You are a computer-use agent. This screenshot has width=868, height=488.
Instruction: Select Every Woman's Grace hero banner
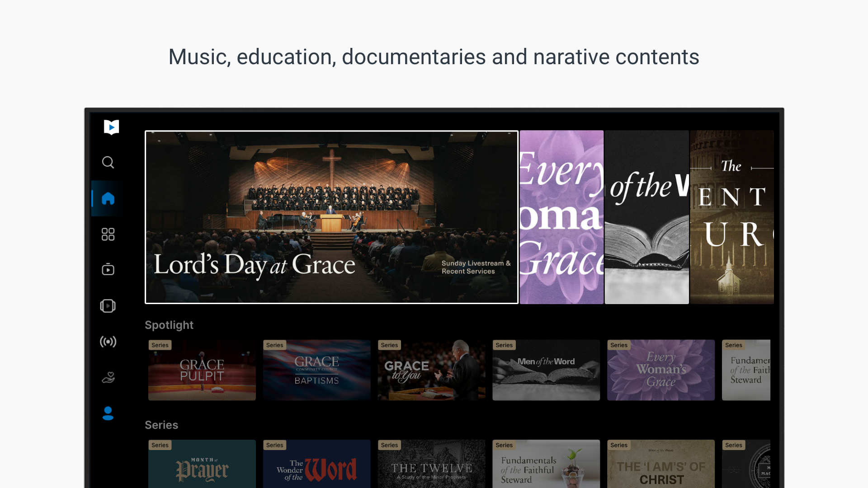[x=561, y=217]
